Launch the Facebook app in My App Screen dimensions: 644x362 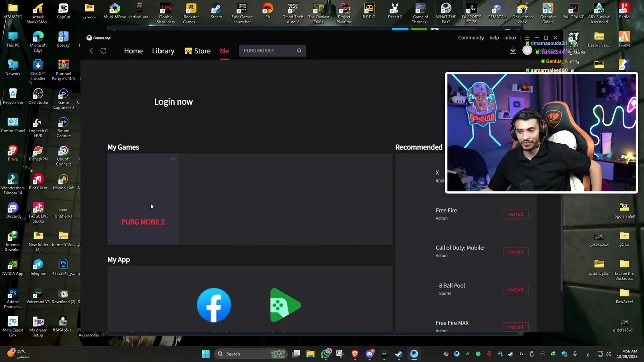[x=214, y=305]
